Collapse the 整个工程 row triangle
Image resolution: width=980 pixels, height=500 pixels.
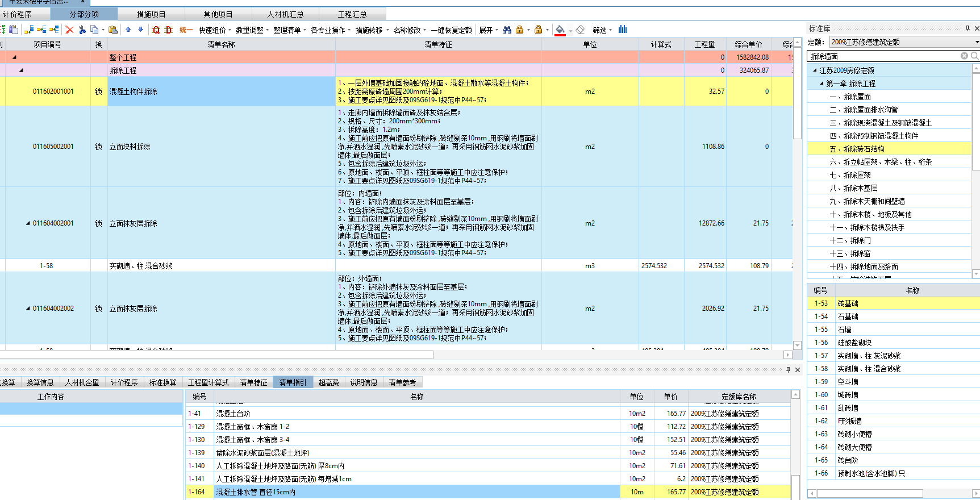pos(14,57)
